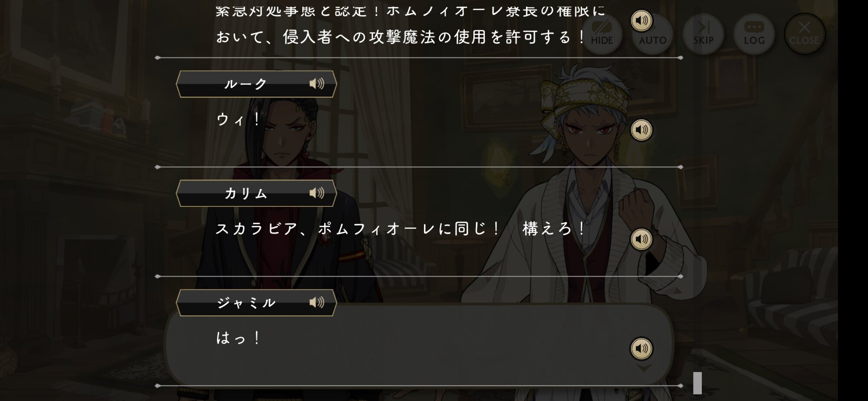Activate SKIP story button
The height and width of the screenshot is (401, 868).
point(703,34)
